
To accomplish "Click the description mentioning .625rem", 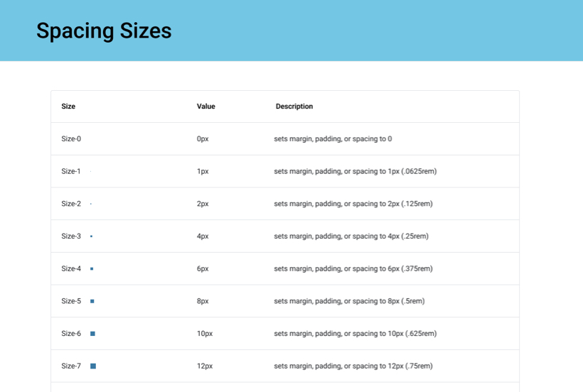I will coord(355,334).
